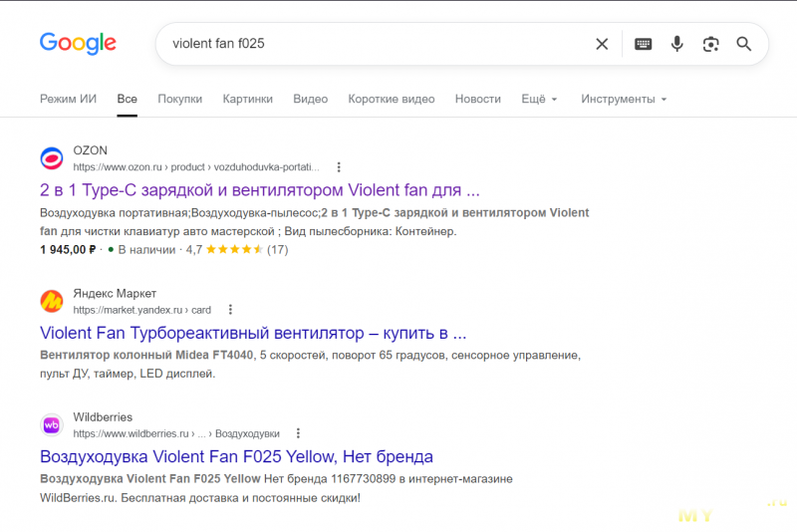Open three-dot options for the Яндекс Маркет result
The height and width of the screenshot is (532, 797).
click(230, 310)
